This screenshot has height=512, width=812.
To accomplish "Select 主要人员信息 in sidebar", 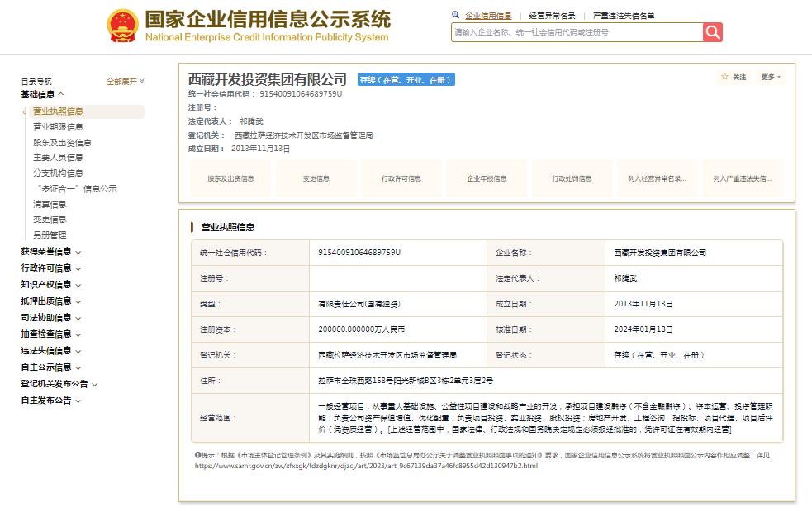I will (58, 158).
